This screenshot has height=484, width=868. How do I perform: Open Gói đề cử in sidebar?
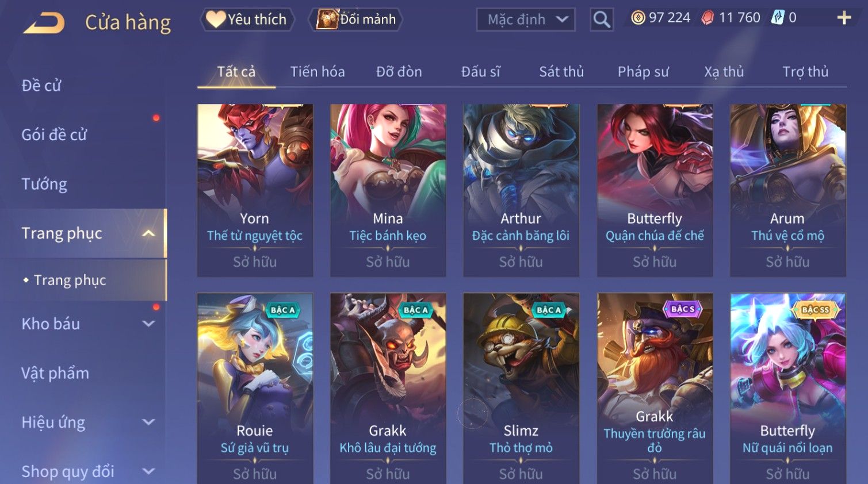pyautogui.click(x=54, y=135)
